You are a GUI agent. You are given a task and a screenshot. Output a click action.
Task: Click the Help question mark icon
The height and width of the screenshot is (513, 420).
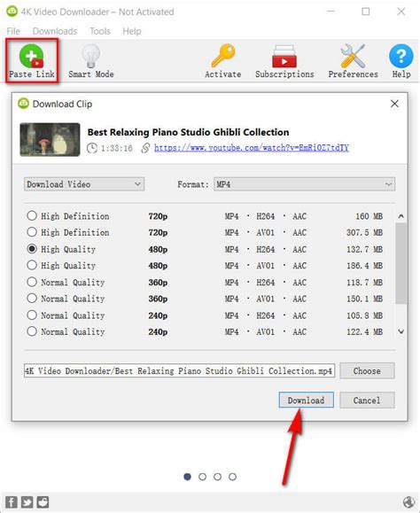tap(401, 56)
